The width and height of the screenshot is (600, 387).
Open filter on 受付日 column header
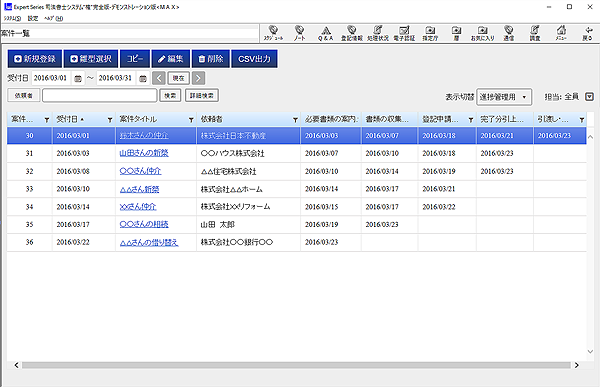(x=110, y=120)
